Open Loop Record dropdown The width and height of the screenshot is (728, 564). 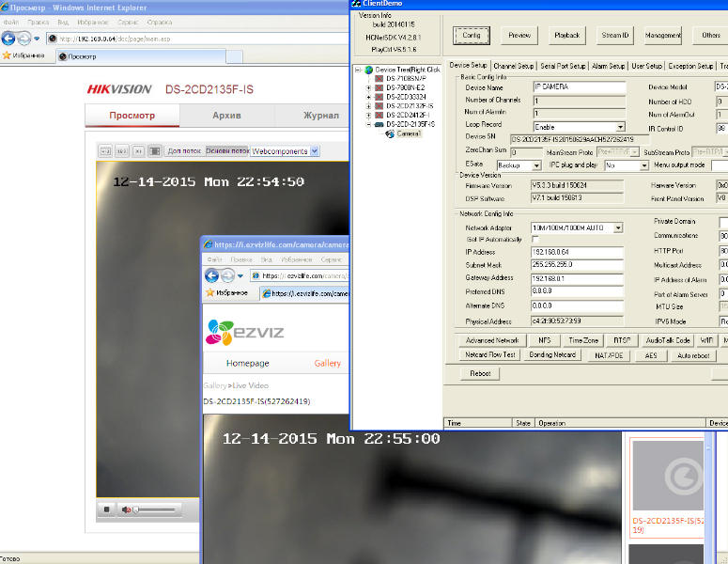[620, 127]
